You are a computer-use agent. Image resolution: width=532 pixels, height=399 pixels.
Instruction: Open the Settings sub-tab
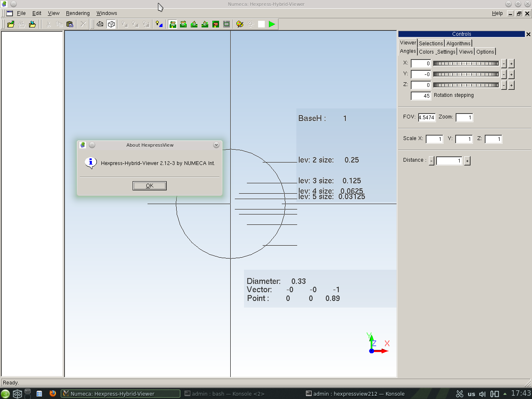446,52
